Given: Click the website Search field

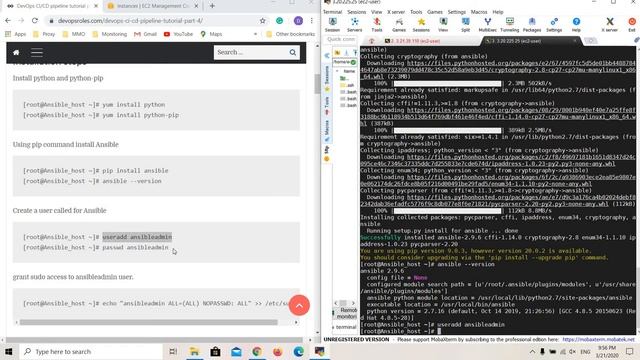Looking at the screenshot, I should pos(251,52).
